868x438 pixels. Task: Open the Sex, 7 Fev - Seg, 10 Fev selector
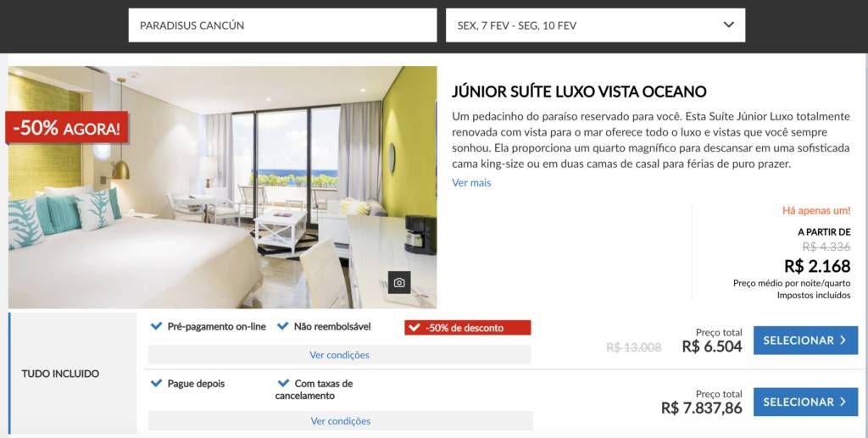tap(596, 25)
